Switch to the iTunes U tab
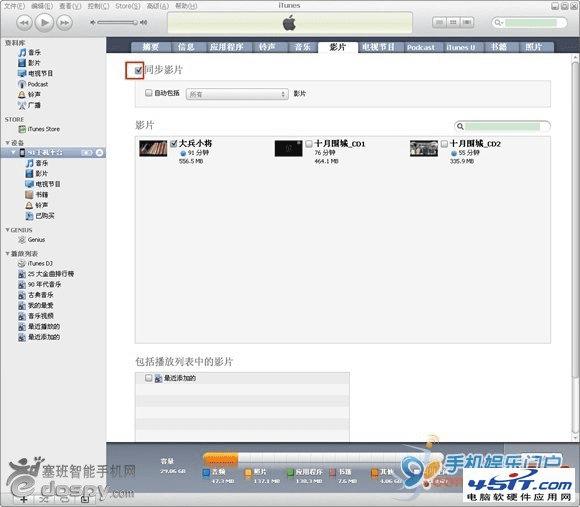Screen dimensions: 580x507 (461, 47)
